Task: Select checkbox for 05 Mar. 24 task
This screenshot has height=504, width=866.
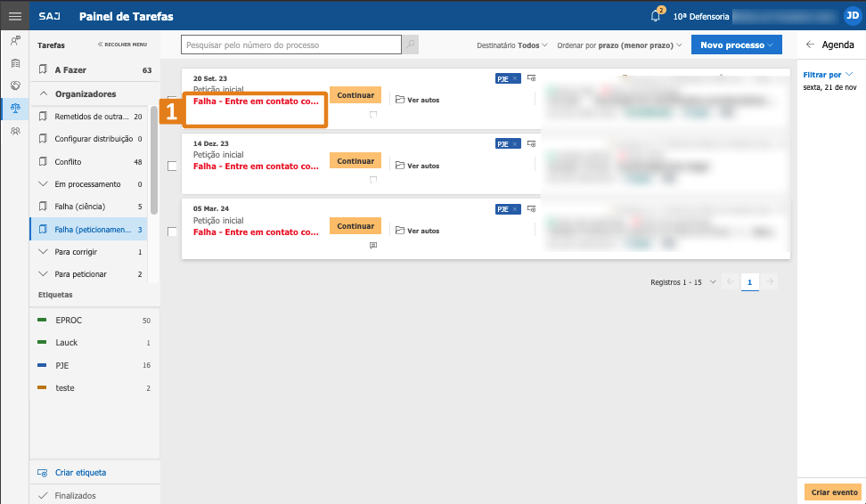Action: tap(172, 232)
